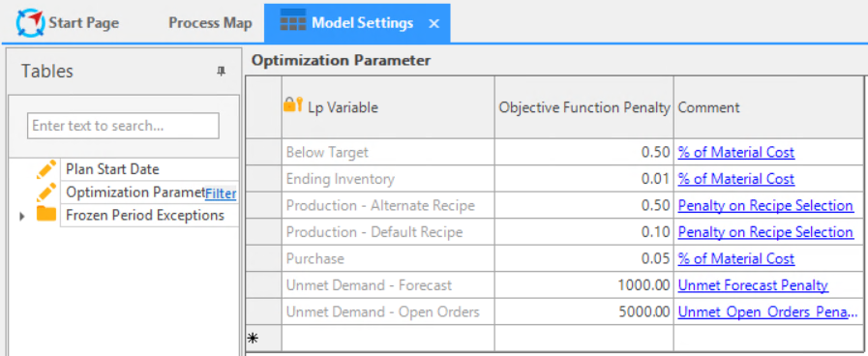Click pencil icon beside Optimization Parameter
Image resolution: width=868 pixels, height=356 pixels.
(x=46, y=193)
